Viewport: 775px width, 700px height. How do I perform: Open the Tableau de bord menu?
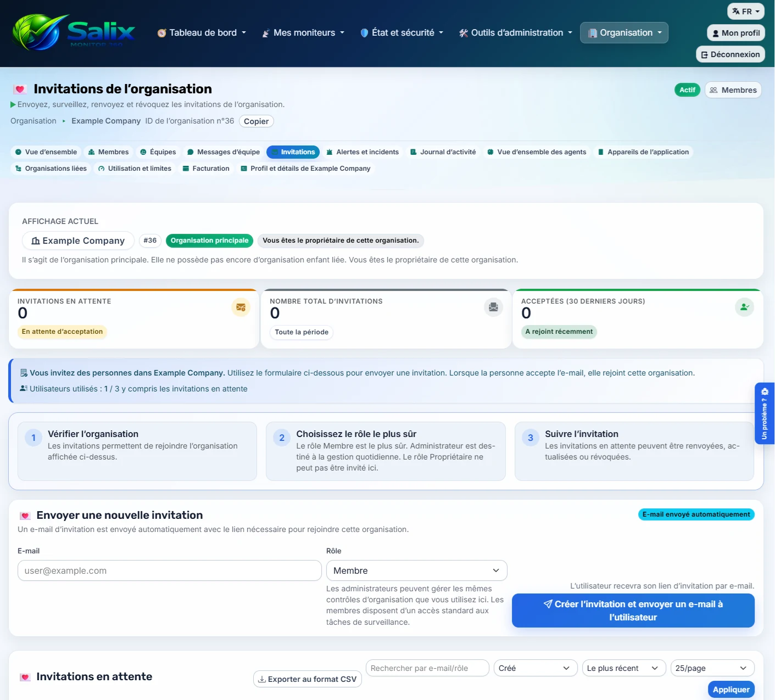tap(202, 33)
